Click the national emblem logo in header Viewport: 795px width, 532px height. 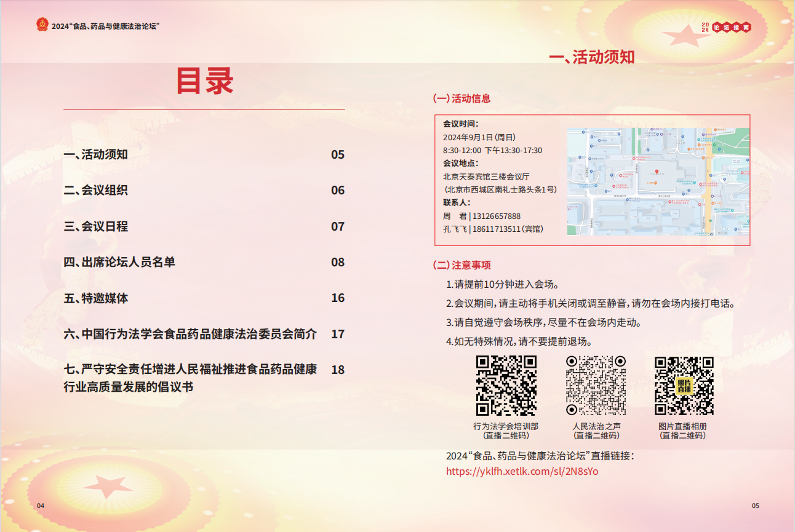click(42, 25)
